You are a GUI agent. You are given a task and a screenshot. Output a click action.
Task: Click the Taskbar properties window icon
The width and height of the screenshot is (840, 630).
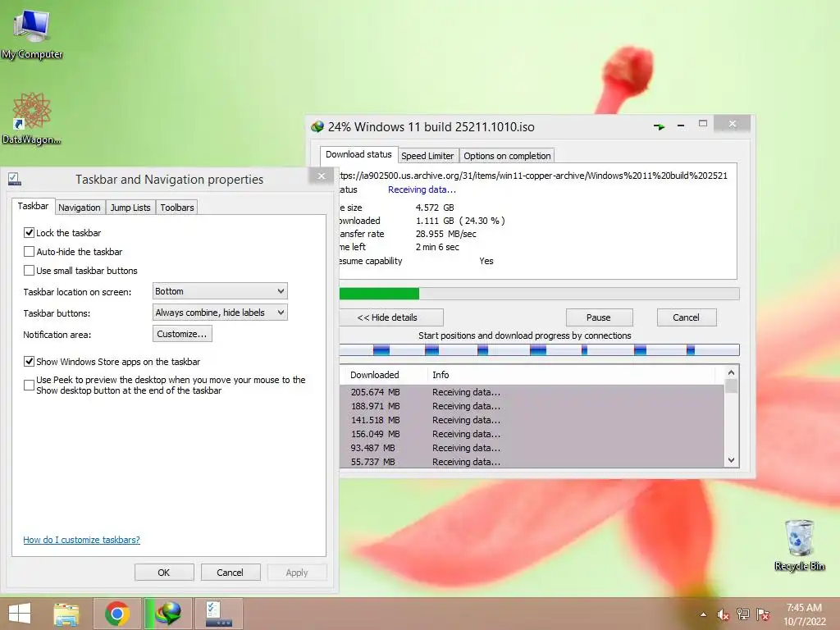[15, 179]
